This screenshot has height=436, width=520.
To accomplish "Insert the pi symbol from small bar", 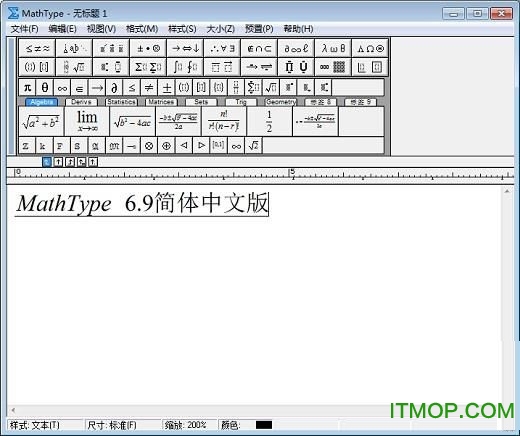I will (27, 88).
